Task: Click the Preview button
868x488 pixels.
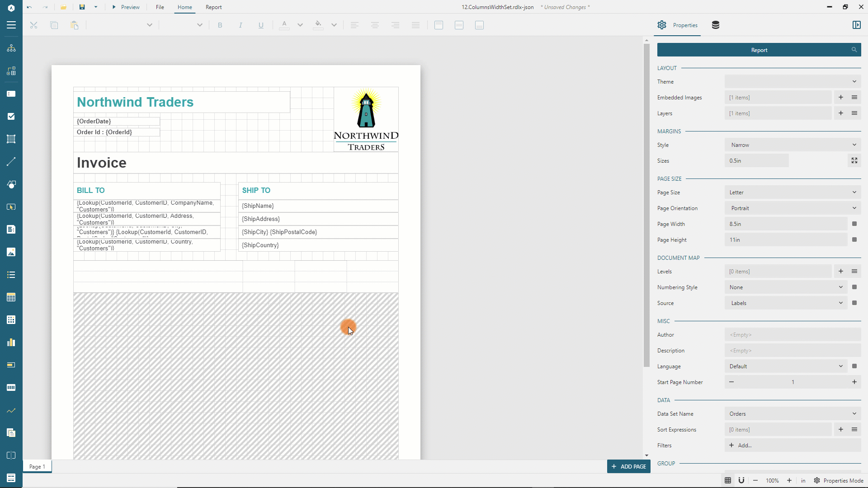Action: tap(126, 7)
